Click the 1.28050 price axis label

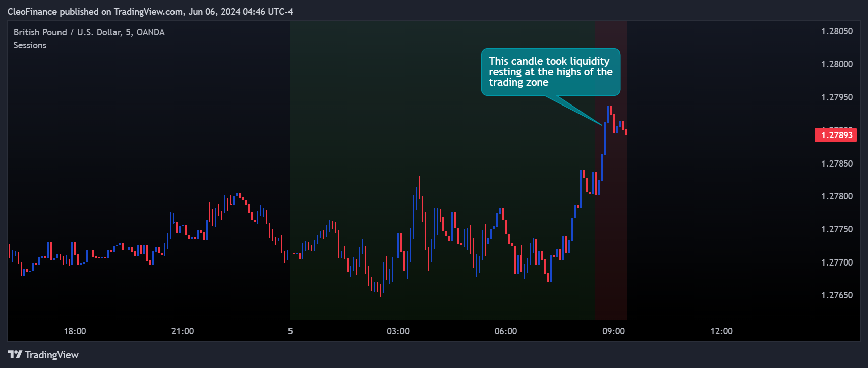click(837, 31)
